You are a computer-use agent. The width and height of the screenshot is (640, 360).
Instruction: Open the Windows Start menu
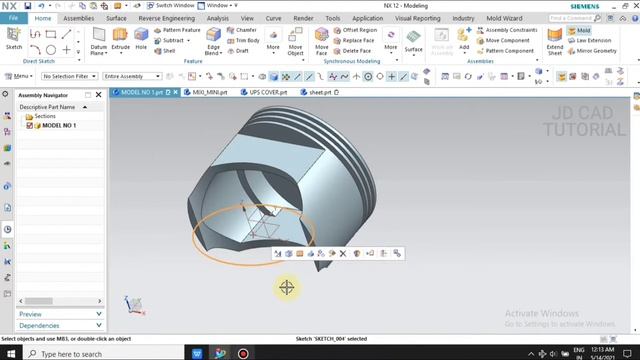click(x=11, y=353)
